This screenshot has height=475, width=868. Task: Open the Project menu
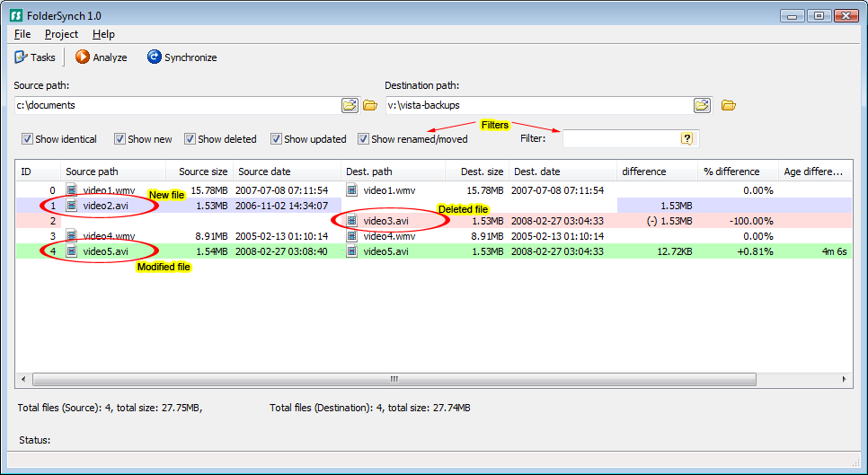pos(61,34)
